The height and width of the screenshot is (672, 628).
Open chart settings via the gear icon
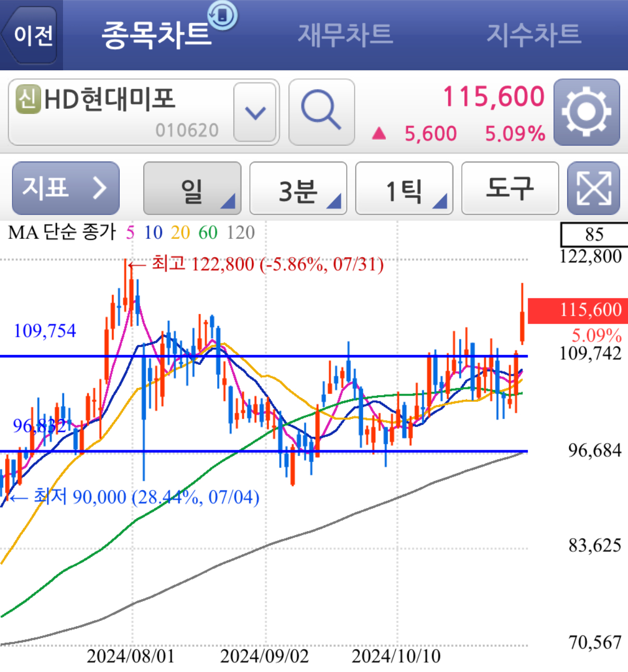(x=587, y=110)
